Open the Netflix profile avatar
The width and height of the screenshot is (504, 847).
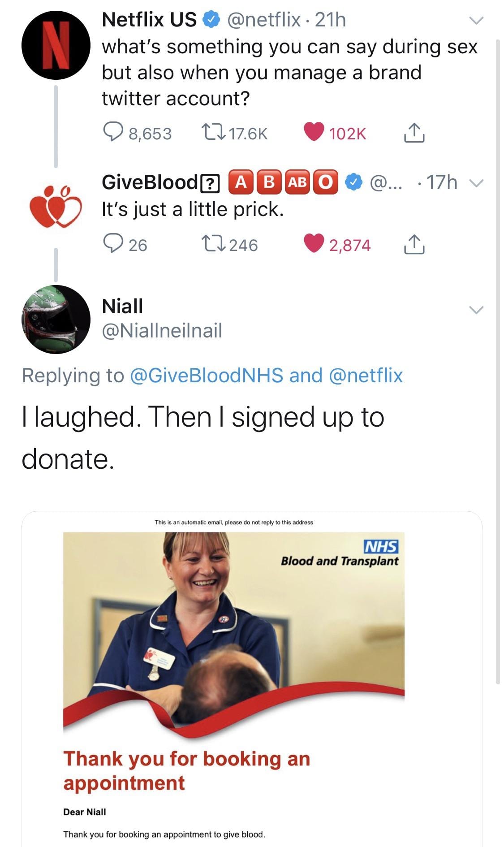click(x=56, y=45)
